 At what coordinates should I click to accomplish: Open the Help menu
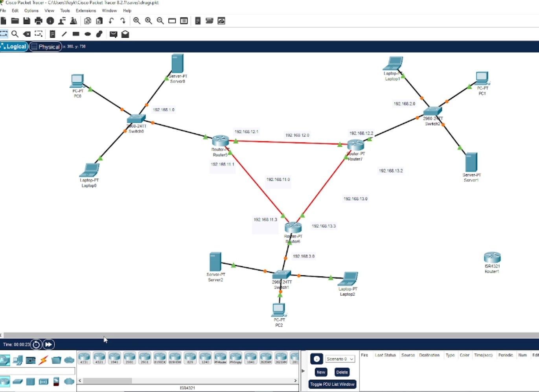pos(127,11)
